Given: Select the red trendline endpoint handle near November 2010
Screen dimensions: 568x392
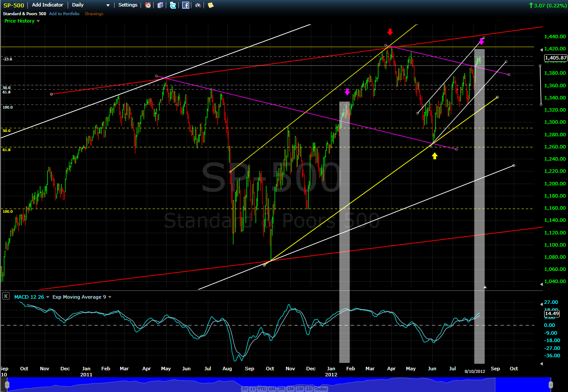Looking at the screenshot, I should (x=51, y=94).
